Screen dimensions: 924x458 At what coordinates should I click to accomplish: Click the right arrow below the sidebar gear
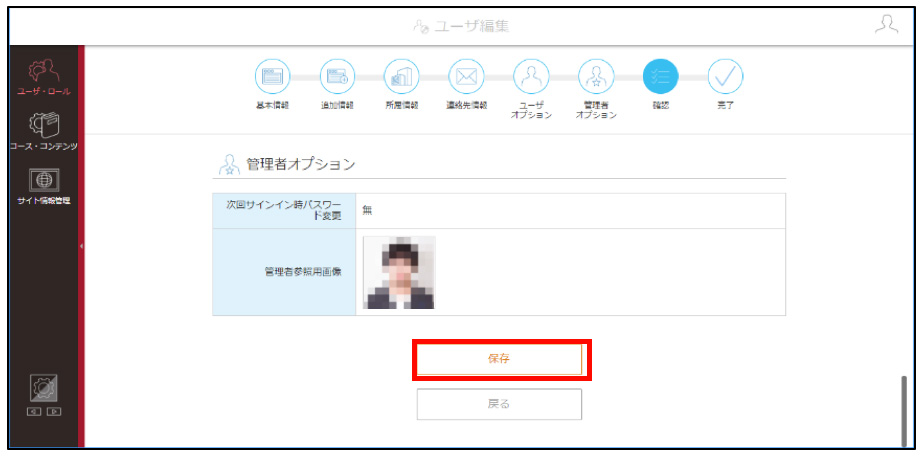[x=54, y=412]
